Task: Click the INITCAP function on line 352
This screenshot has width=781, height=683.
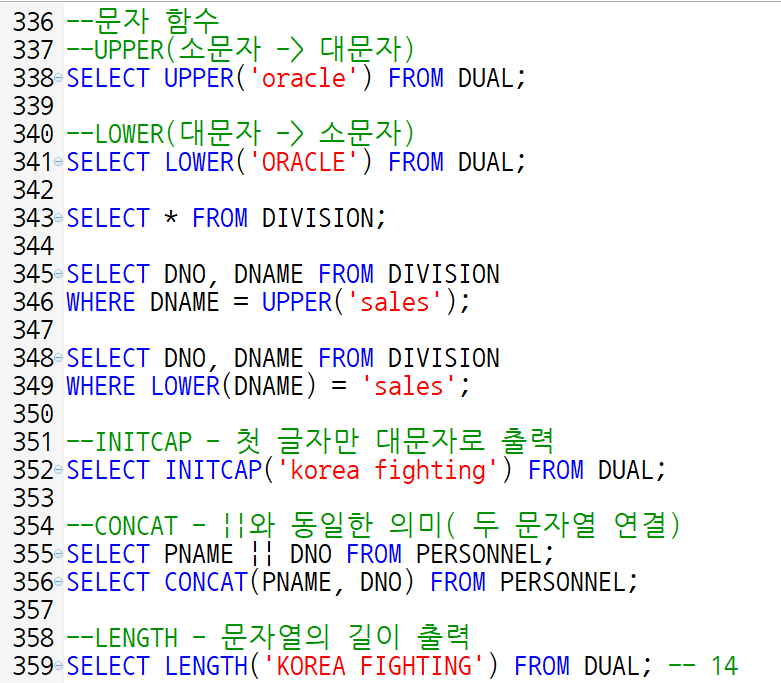Action: 213,470
